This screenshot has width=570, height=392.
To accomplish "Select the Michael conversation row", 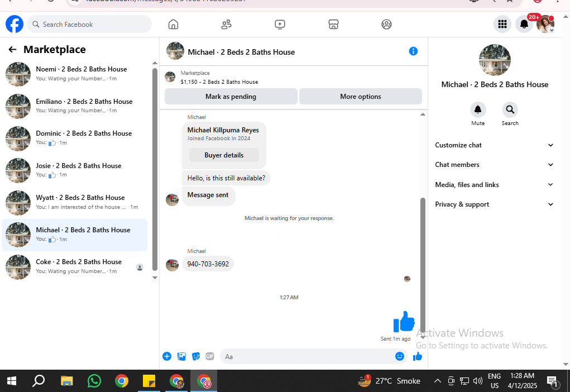I will coord(74,235).
